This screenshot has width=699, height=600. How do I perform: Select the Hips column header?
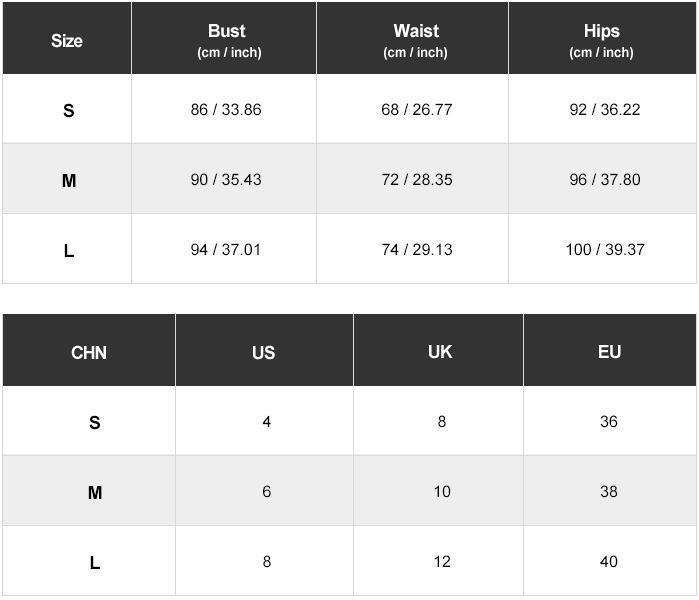601,40
